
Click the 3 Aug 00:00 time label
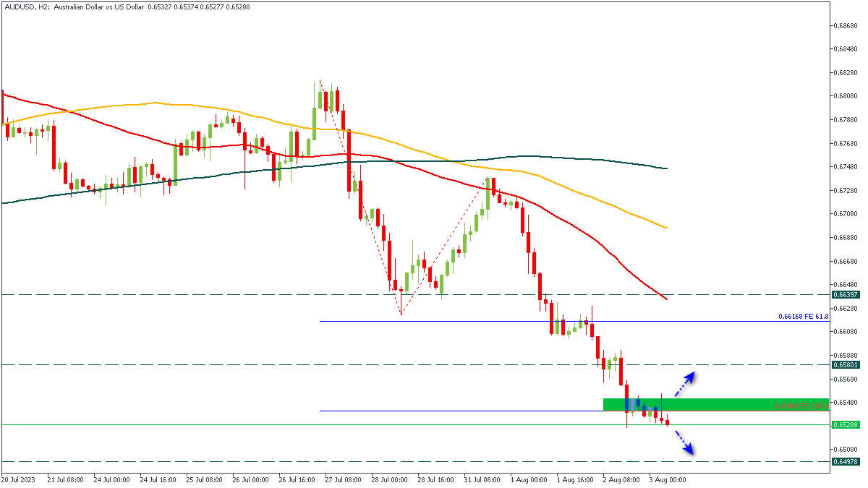[x=666, y=479]
